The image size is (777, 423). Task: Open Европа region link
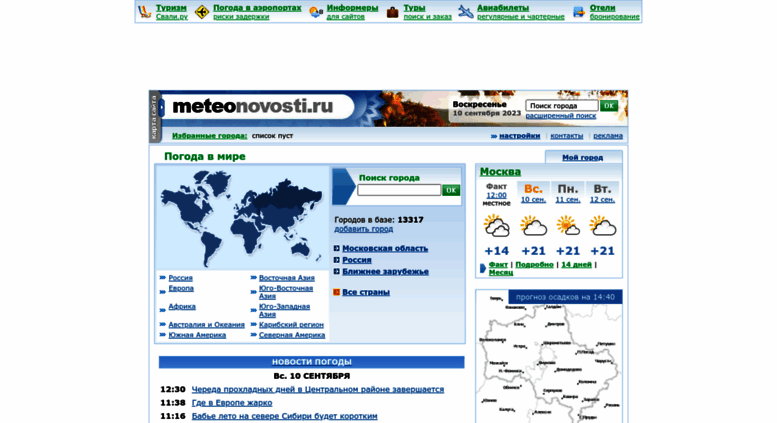[x=181, y=288]
